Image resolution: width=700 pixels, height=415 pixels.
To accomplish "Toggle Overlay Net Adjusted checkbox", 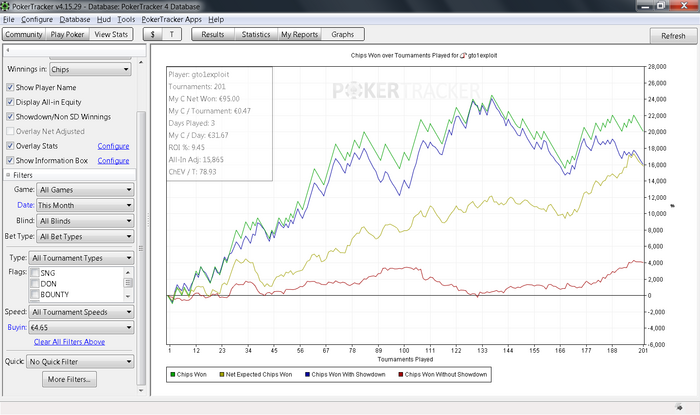I will tap(10, 131).
